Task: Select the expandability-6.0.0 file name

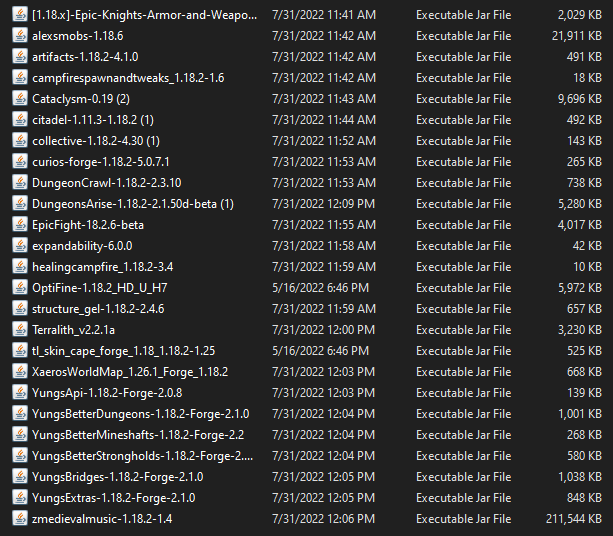Action: pyautogui.click(x=82, y=246)
